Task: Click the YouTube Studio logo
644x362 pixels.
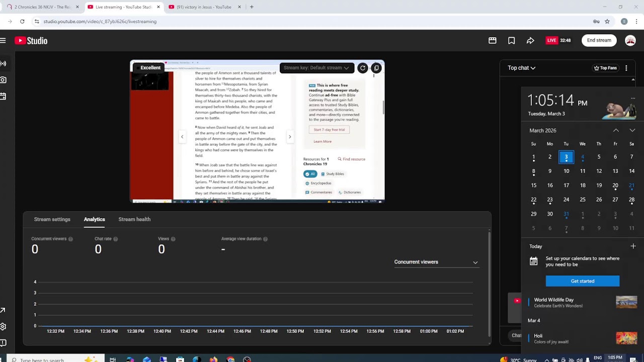Action: (x=31, y=41)
